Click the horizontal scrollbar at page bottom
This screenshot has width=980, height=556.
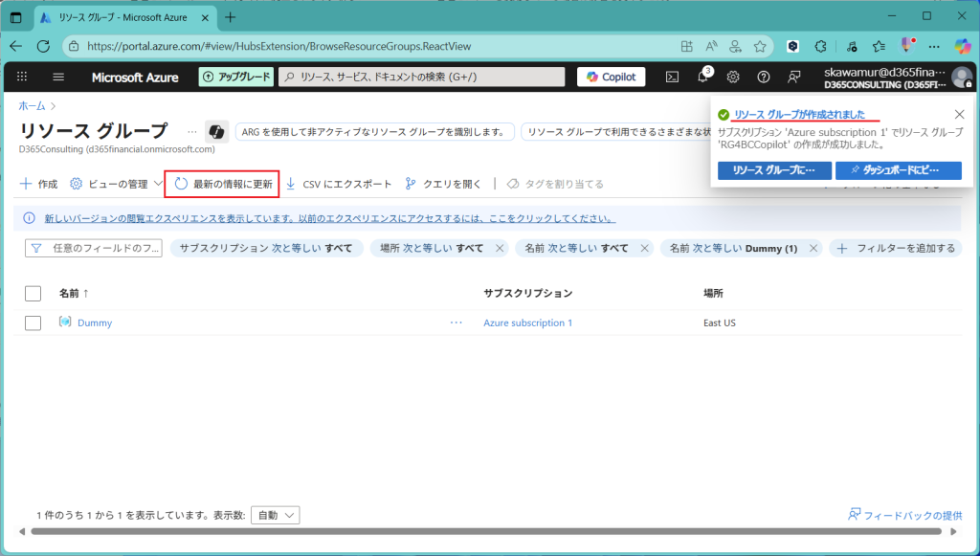[x=486, y=532]
